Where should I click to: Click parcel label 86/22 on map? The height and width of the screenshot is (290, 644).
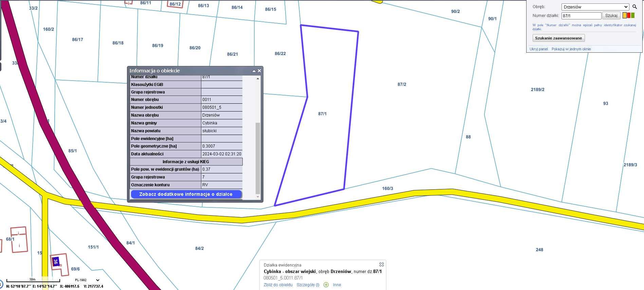280,54
